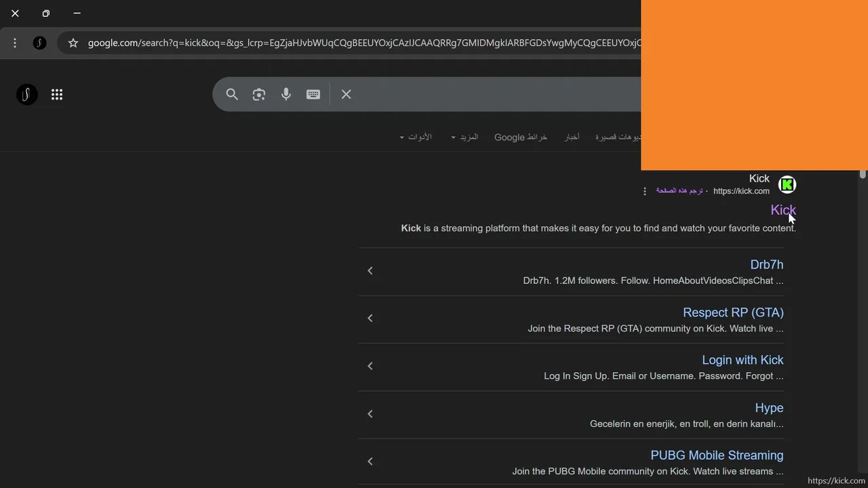Expand the PUBG Mobile Streaming sitelink chevron
The height and width of the screenshot is (488, 868).
370,461
